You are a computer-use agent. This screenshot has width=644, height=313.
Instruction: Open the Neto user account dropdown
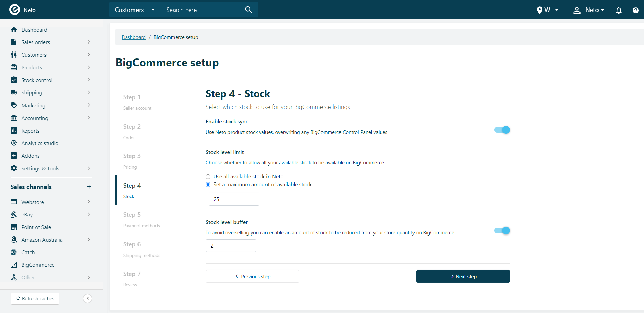coord(589,10)
